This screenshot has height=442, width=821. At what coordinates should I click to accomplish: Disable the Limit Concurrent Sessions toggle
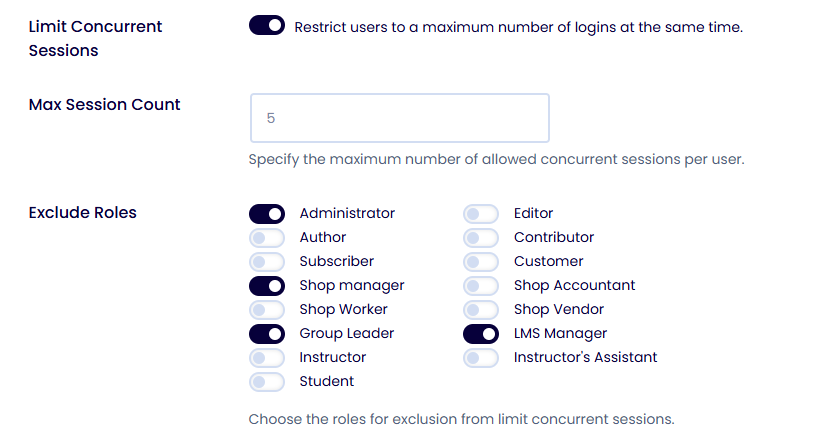click(267, 26)
